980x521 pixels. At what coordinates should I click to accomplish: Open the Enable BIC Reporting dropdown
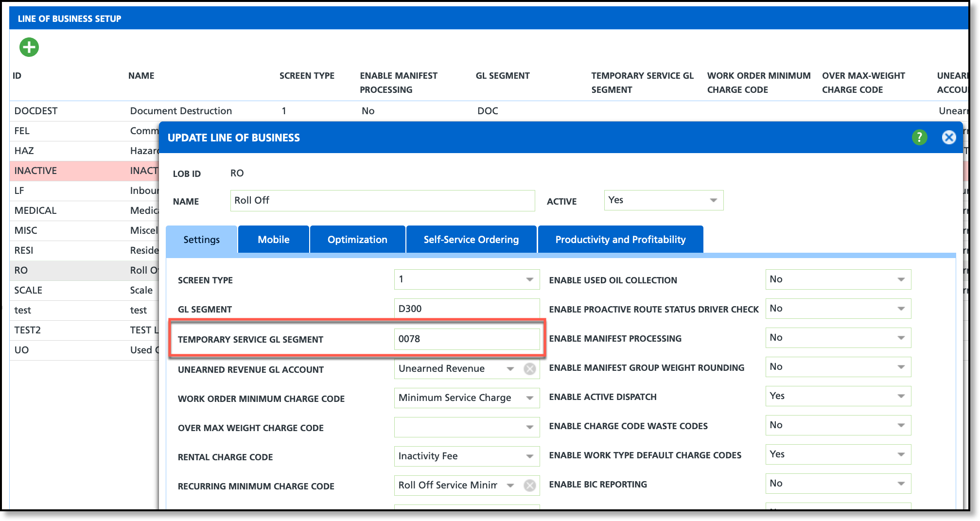838,484
